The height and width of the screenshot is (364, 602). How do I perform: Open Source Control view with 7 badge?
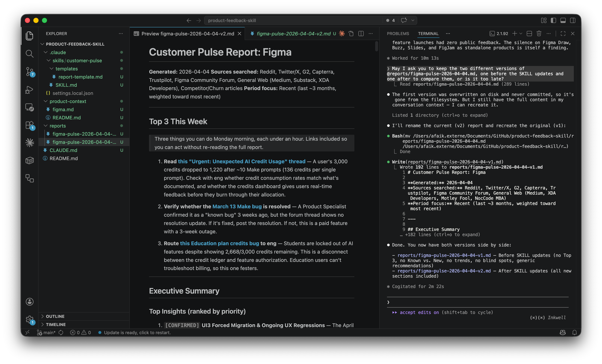point(30,72)
